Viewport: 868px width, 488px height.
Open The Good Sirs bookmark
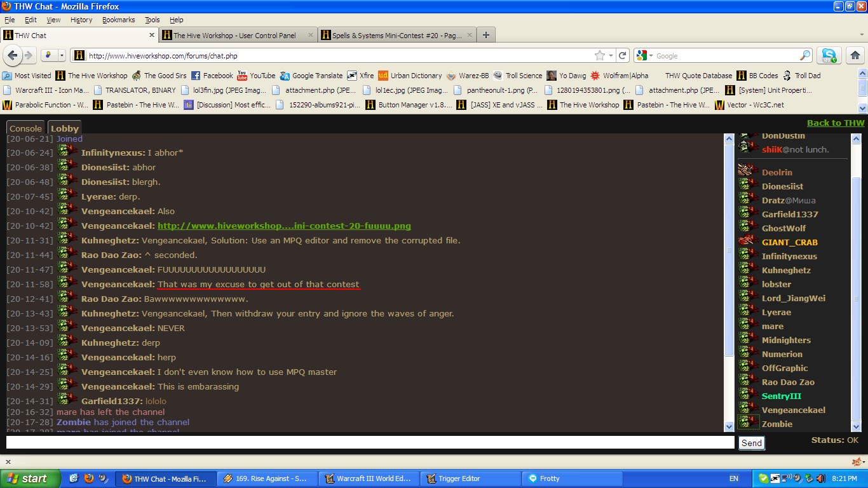[x=159, y=76]
